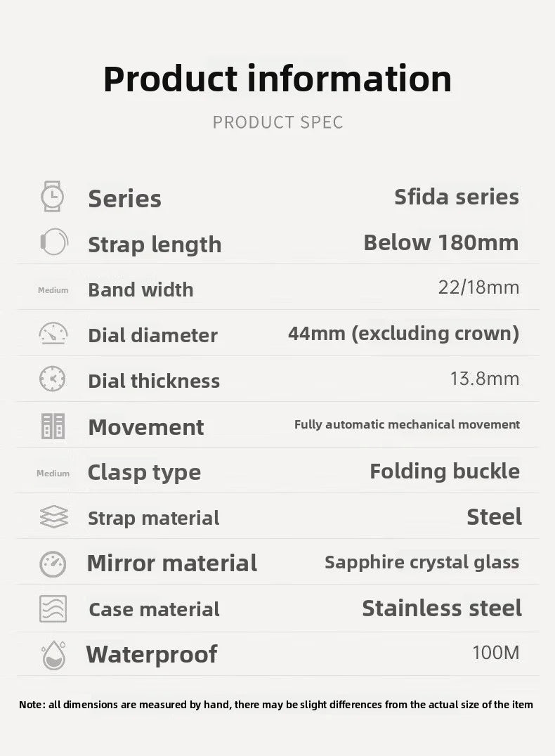Click the watch icon beside Series
The image size is (555, 756).
[53, 197]
